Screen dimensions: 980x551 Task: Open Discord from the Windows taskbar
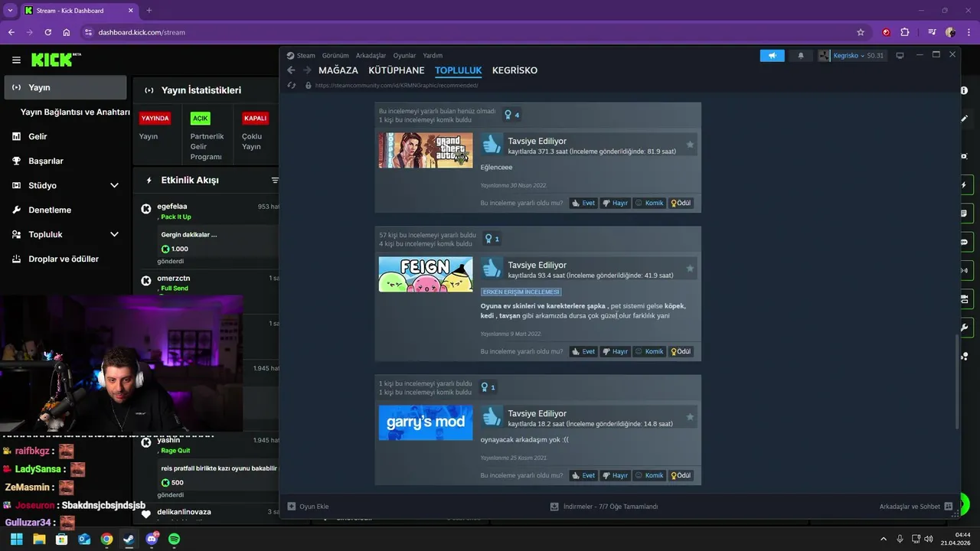[152, 539]
